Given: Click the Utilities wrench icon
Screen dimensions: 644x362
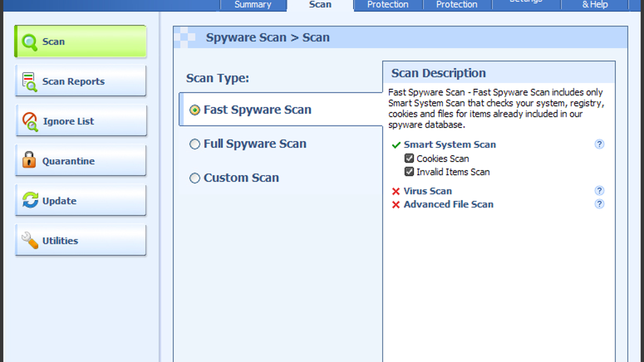Looking at the screenshot, I should click(x=30, y=240).
